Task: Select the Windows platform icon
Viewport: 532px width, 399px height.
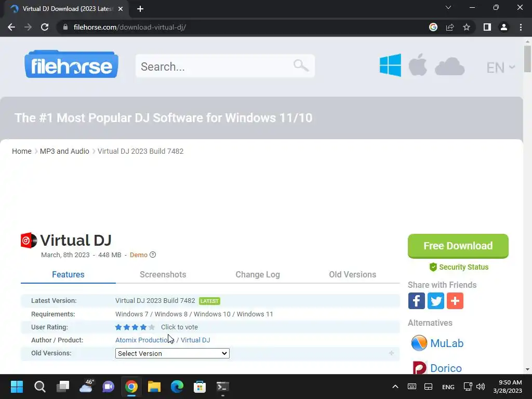Action: (x=390, y=65)
